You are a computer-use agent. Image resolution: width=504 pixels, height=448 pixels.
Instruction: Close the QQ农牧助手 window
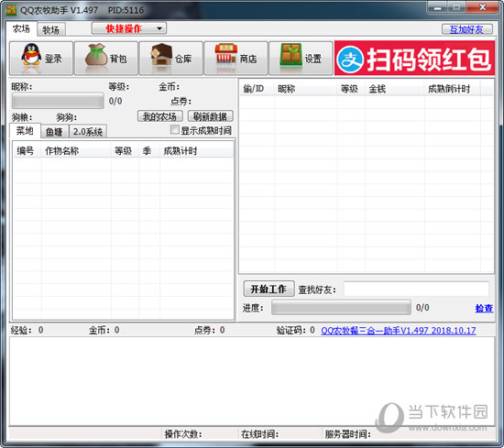click(x=483, y=7)
